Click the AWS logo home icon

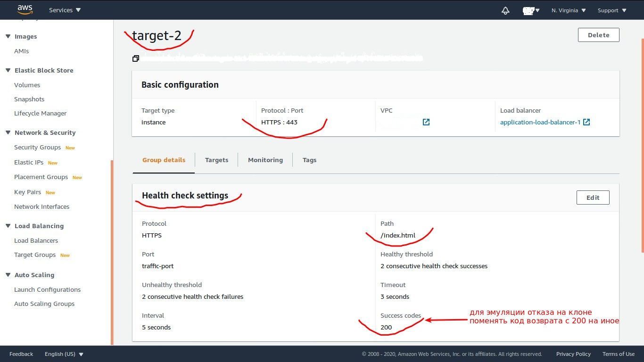[x=25, y=10]
